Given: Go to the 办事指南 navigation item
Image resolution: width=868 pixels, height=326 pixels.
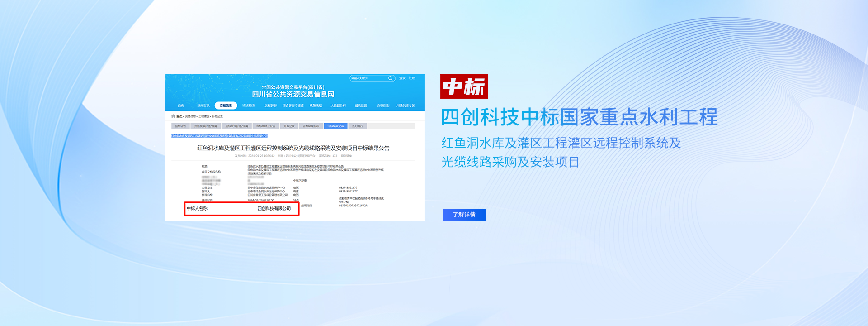Looking at the screenshot, I should coord(383,105).
